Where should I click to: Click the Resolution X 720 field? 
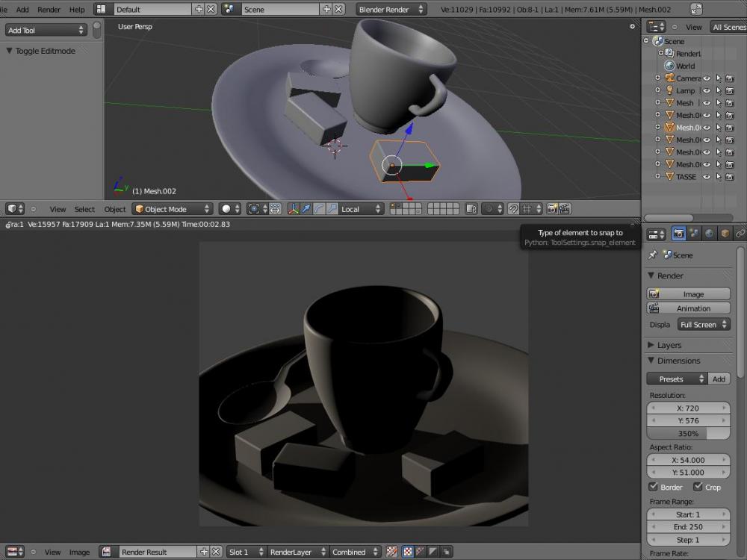point(688,408)
